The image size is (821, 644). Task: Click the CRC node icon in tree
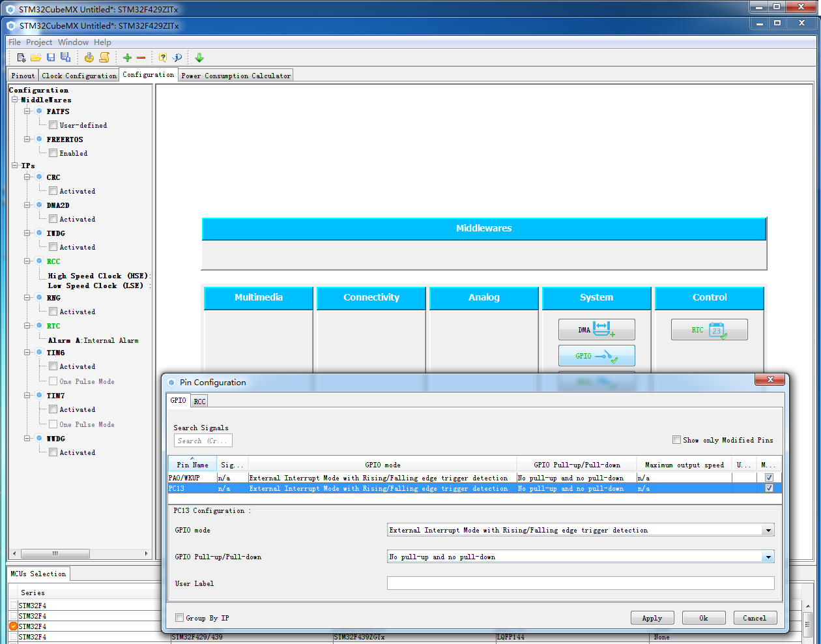[39, 177]
